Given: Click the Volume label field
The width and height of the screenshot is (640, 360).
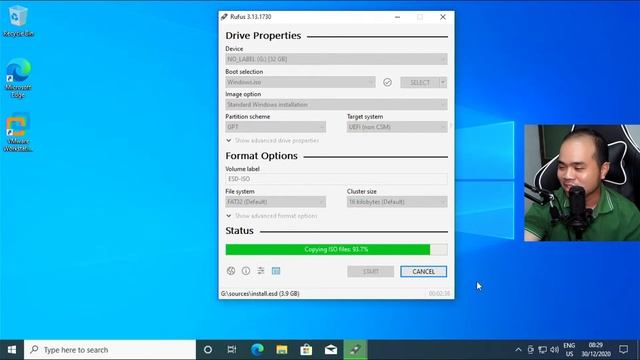Looking at the screenshot, I should coord(336,179).
